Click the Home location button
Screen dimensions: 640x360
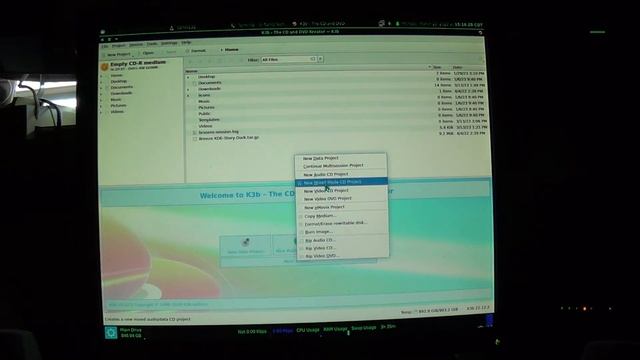click(x=229, y=49)
